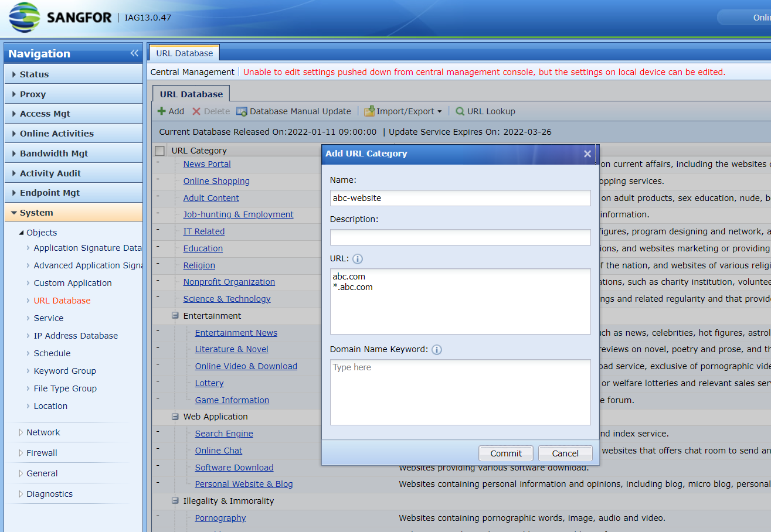Open the Science & Technology link
Screen dimensions: 771x532
pos(227,299)
